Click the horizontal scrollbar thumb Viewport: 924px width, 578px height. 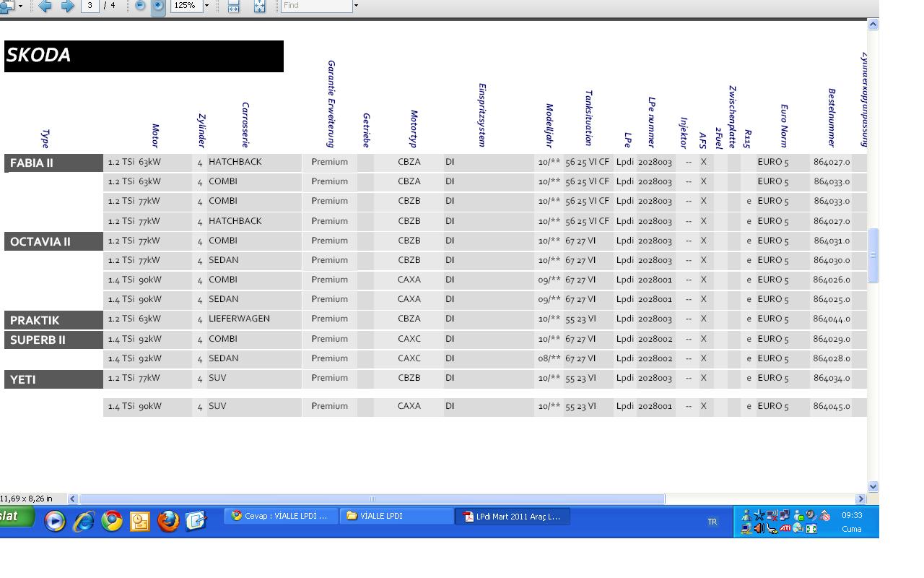click(372, 499)
